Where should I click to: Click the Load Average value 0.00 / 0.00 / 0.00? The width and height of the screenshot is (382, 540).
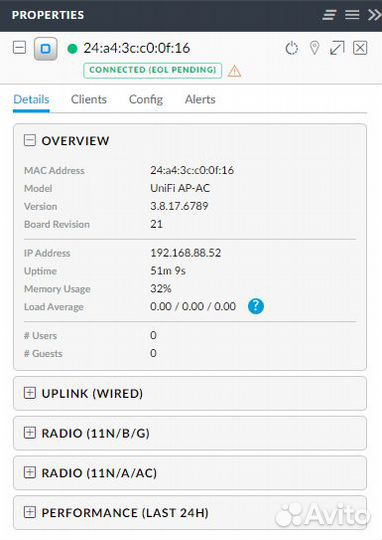coord(193,307)
